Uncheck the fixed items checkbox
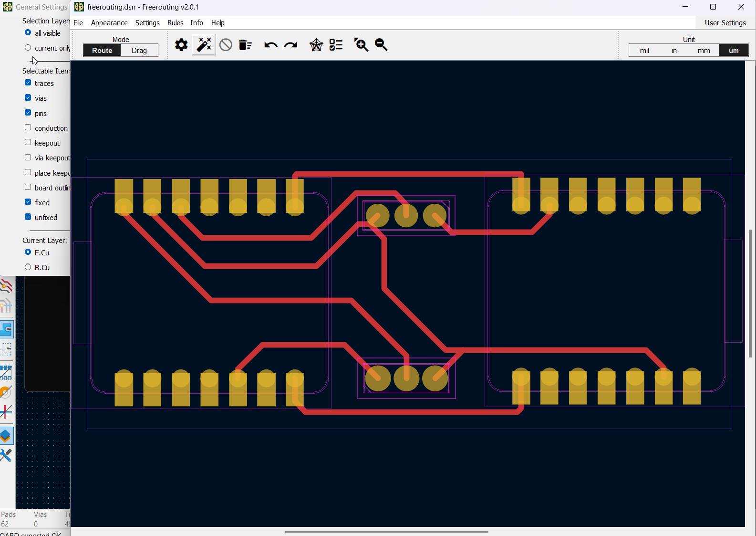756x536 pixels. 28,202
